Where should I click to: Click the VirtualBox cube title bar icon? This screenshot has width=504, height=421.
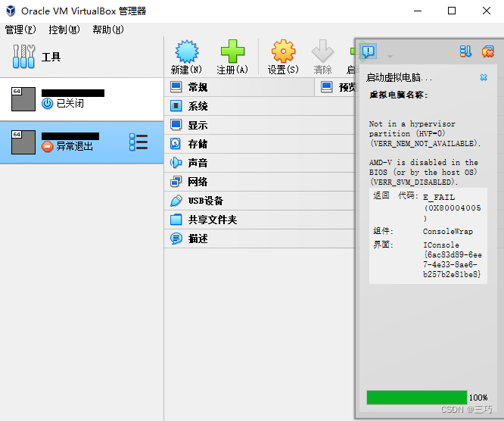click(11, 11)
